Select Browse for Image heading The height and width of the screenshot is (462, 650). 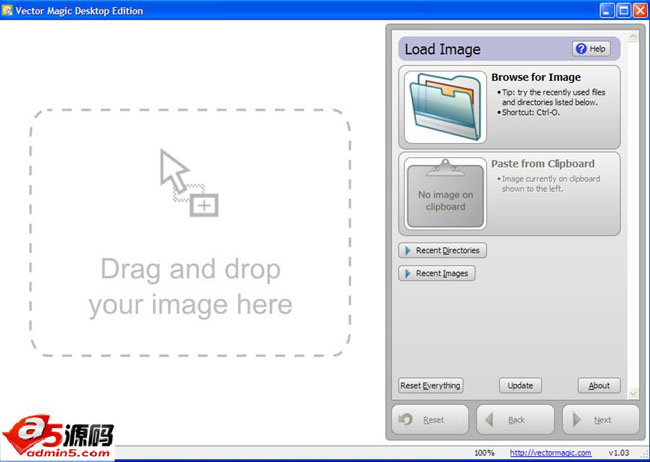[x=536, y=77]
